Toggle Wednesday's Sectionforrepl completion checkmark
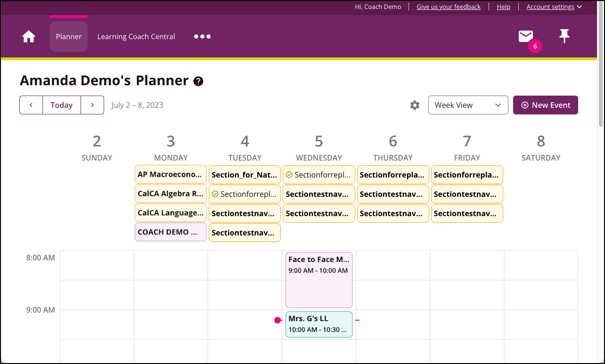605x364 pixels. pos(288,175)
